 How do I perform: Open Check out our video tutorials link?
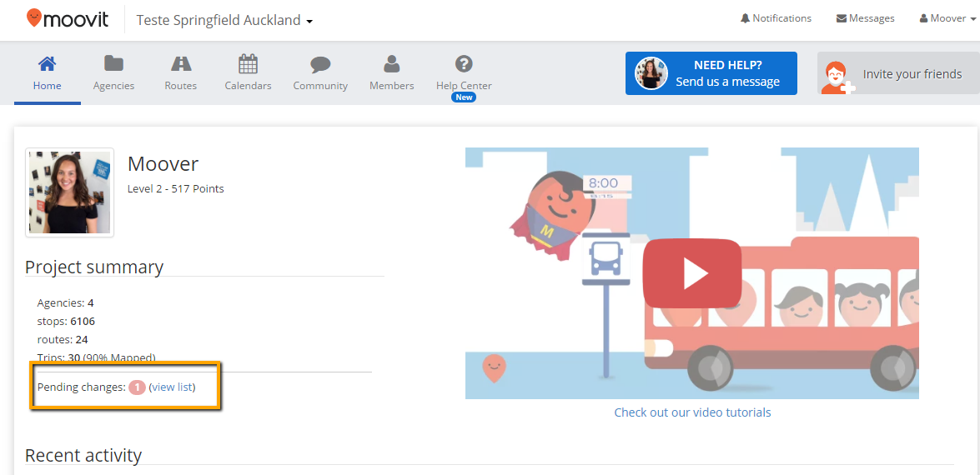tap(692, 412)
